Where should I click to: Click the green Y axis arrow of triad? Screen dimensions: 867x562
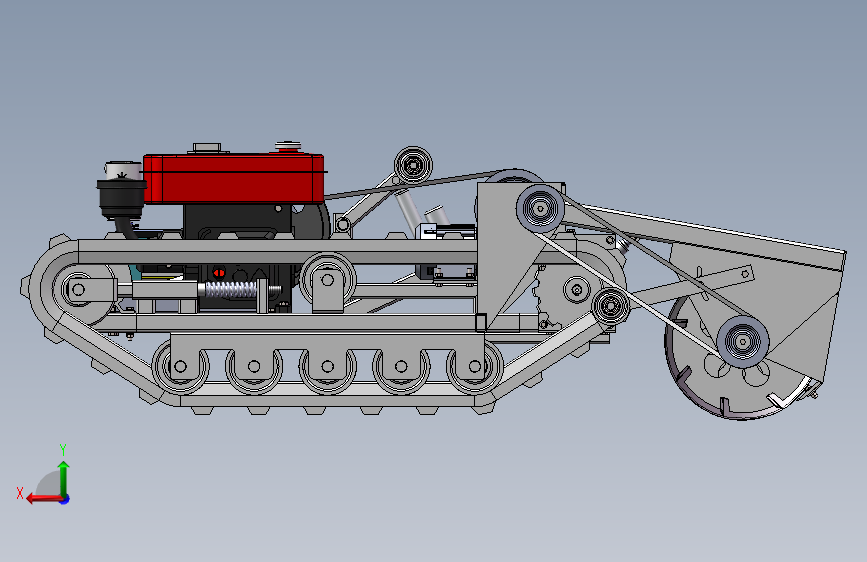64,478
